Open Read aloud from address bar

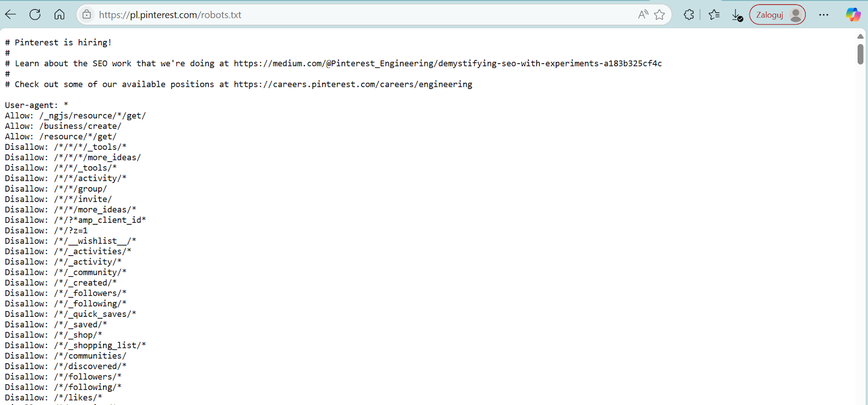coord(643,15)
